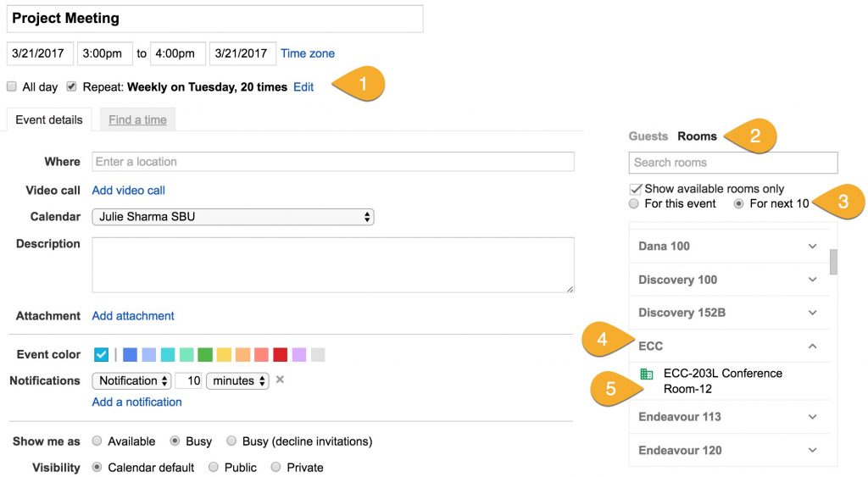The height and width of the screenshot is (477, 868).
Task: Pick the dark green event color swatch
Action: [205, 355]
